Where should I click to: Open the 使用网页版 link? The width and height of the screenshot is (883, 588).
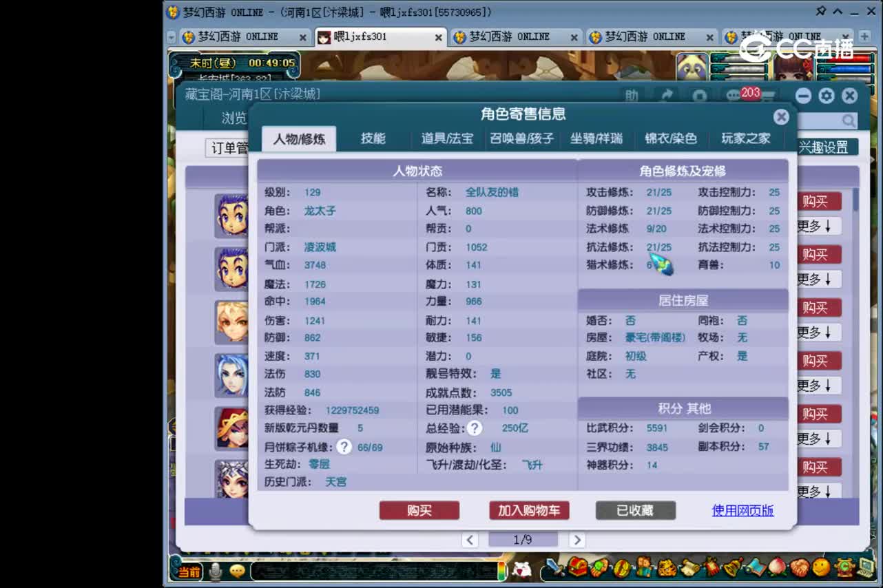(742, 510)
